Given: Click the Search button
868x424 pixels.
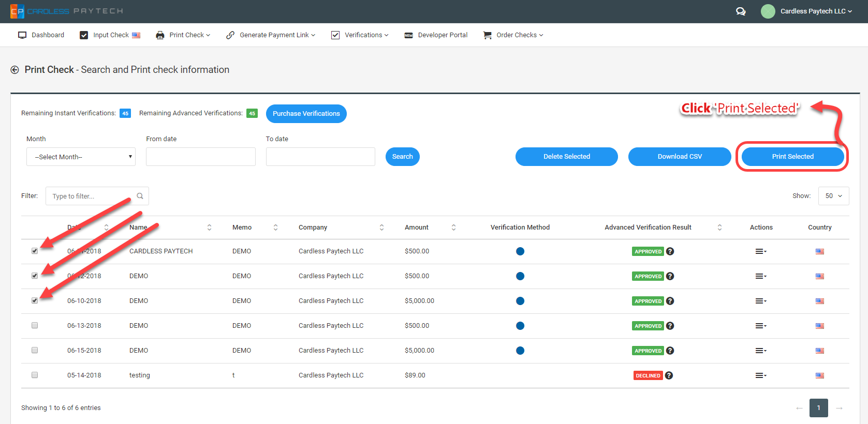Looking at the screenshot, I should 403,157.
